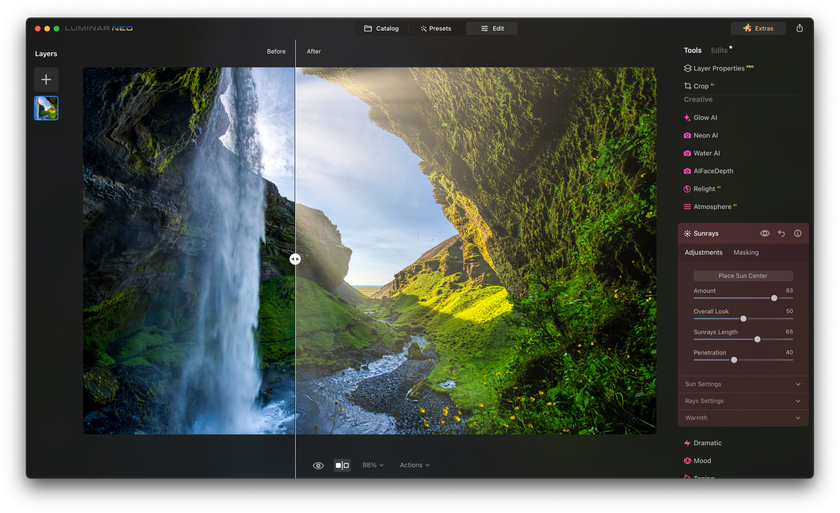Open the Crop tool
This screenshot has height=513, width=840.
[x=699, y=86]
